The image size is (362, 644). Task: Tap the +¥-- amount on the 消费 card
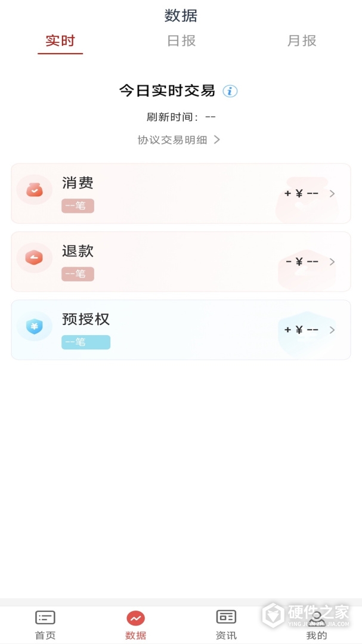point(301,193)
